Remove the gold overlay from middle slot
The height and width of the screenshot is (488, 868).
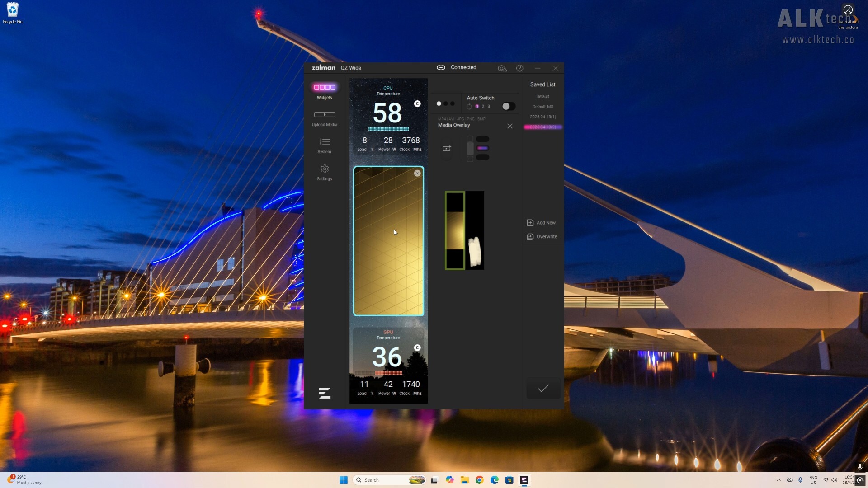(417, 173)
